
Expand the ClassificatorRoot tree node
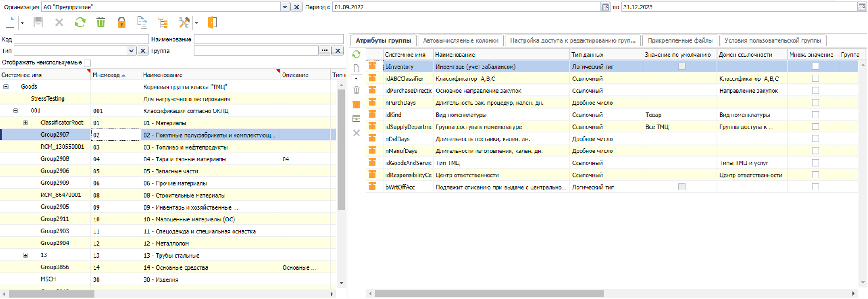point(26,123)
